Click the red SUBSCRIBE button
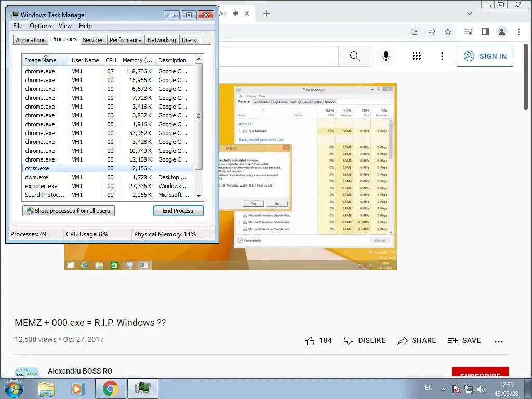The height and width of the screenshot is (399, 532). 481,372
